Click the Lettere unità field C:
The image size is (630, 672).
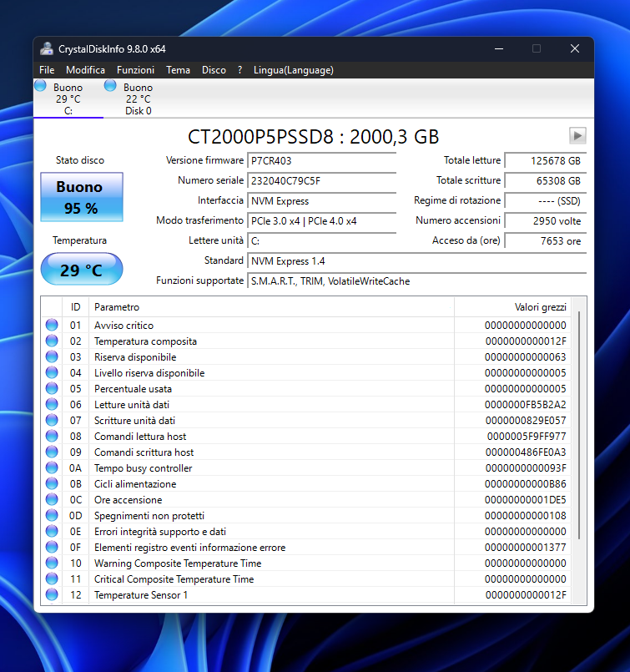[321, 241]
